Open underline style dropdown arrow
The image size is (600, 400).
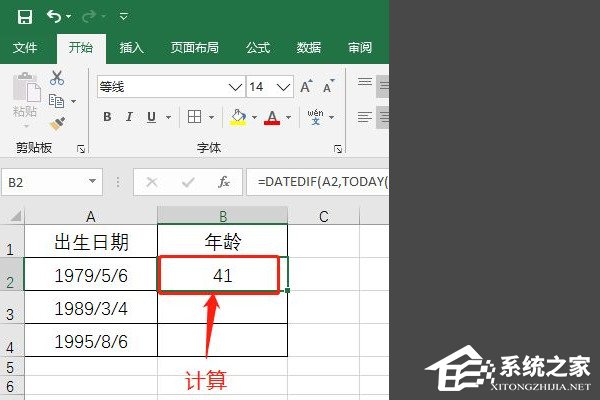click(168, 117)
